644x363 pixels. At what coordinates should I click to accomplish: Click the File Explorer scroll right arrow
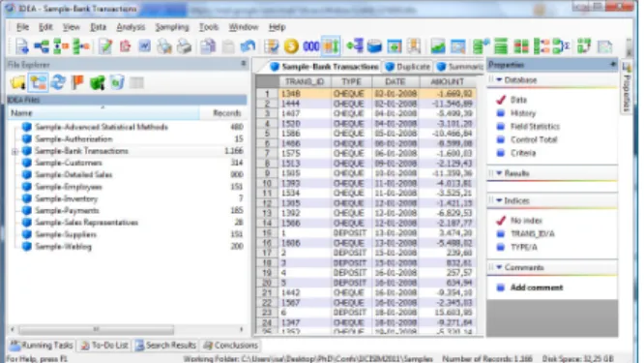[x=241, y=329]
